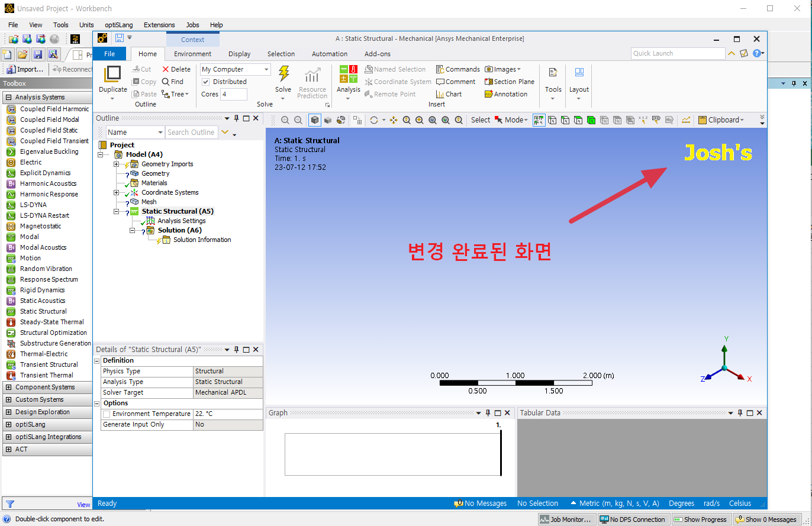Image resolution: width=812 pixels, height=526 pixels.
Task: Switch to the Display ribbon tab
Action: pos(239,54)
